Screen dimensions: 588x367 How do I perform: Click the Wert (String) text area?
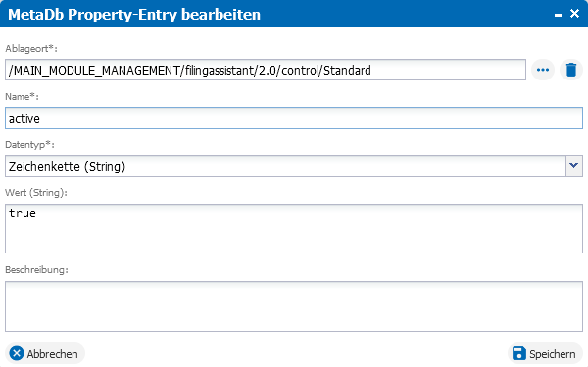[294, 229]
